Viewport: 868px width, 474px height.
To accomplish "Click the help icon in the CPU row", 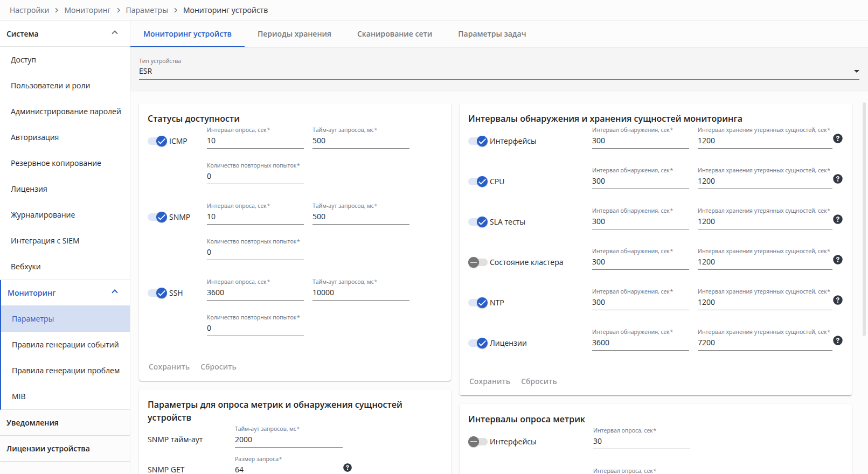I will click(x=837, y=179).
